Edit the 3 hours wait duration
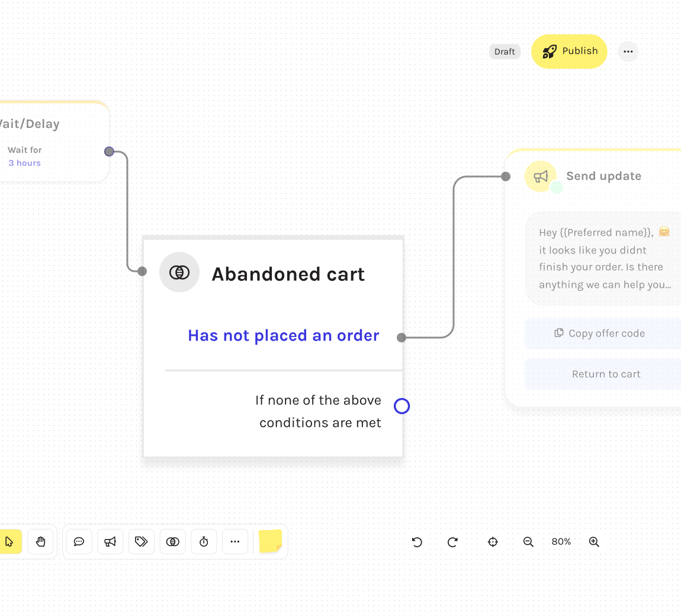Viewport: 681px width, 616px height. (25, 163)
